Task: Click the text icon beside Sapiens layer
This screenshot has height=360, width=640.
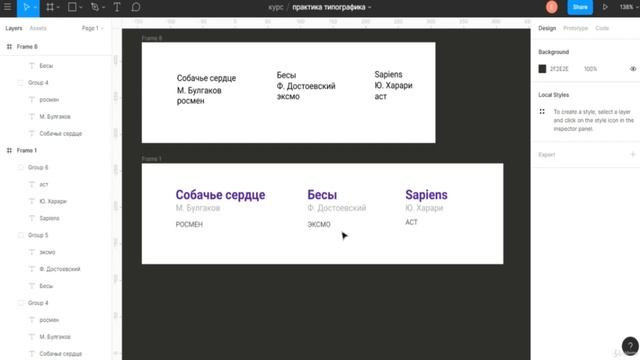Action: coord(32,218)
